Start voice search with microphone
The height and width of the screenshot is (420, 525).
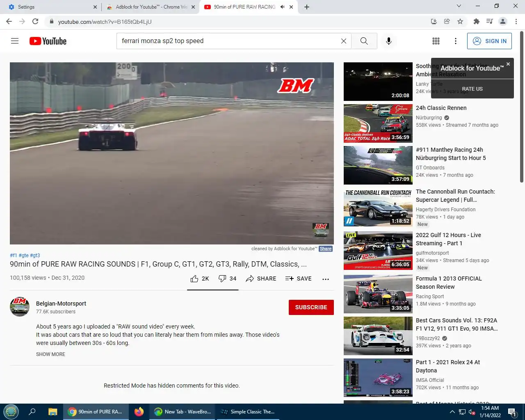pos(389,41)
